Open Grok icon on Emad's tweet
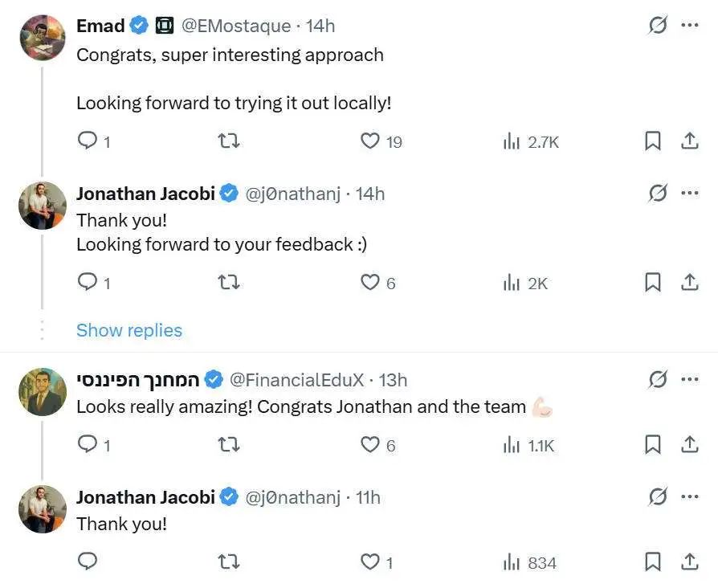Viewport: 718px width, 588px height. 658,25
